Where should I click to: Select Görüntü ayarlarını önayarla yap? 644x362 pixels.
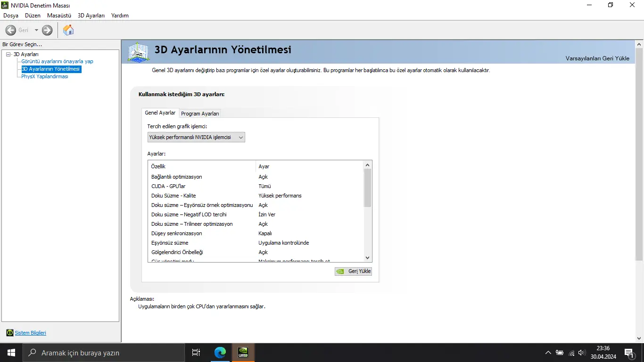click(x=57, y=61)
